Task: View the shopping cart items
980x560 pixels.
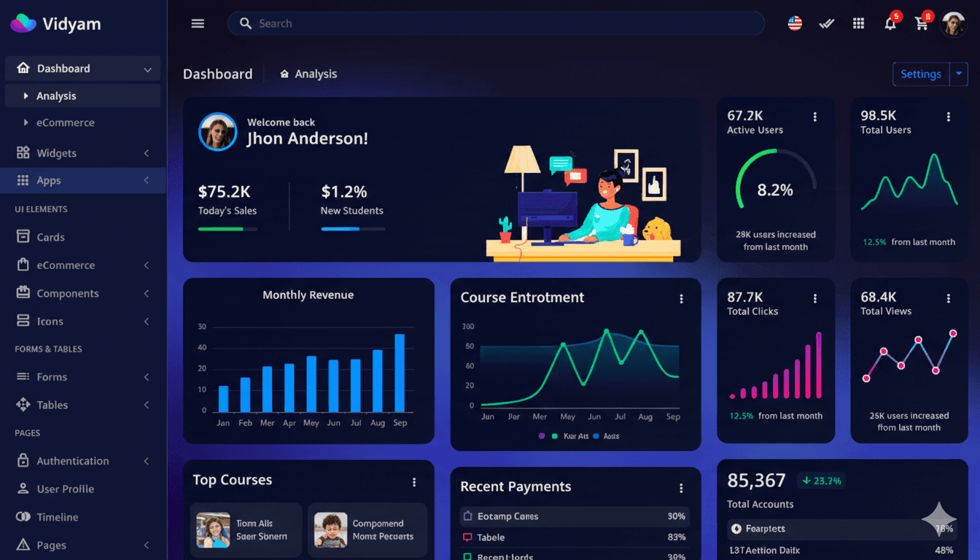Action: click(921, 23)
